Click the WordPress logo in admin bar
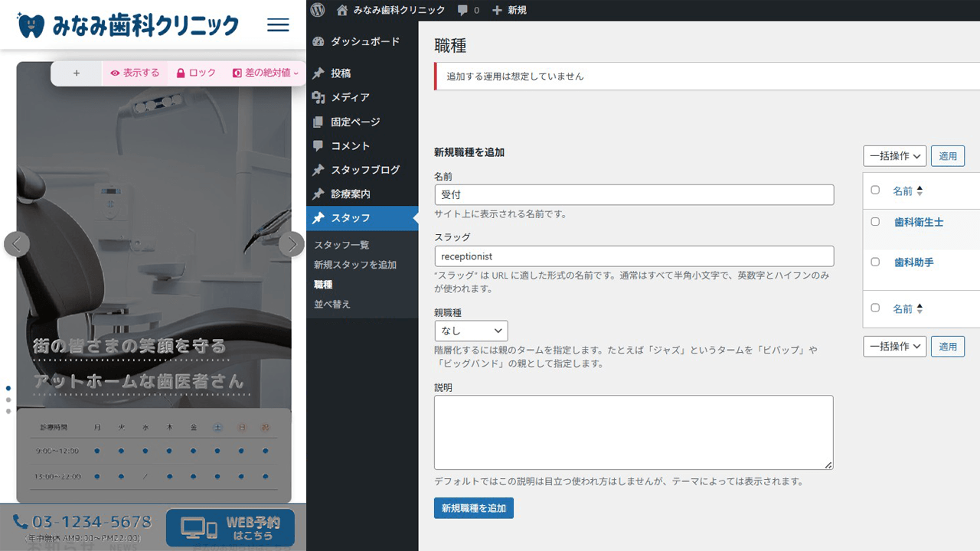The image size is (980, 551). [x=318, y=10]
